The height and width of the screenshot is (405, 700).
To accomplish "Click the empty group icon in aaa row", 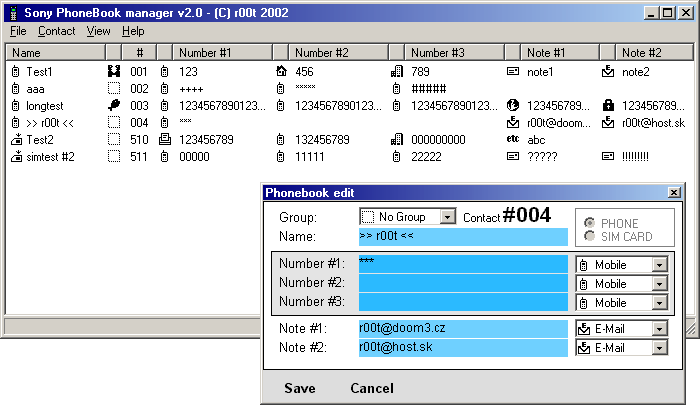I will click(x=114, y=88).
